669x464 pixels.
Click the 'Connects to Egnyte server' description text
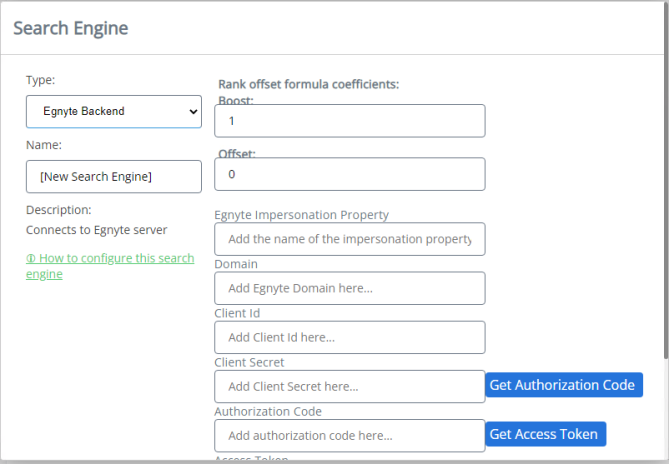[x=97, y=230]
